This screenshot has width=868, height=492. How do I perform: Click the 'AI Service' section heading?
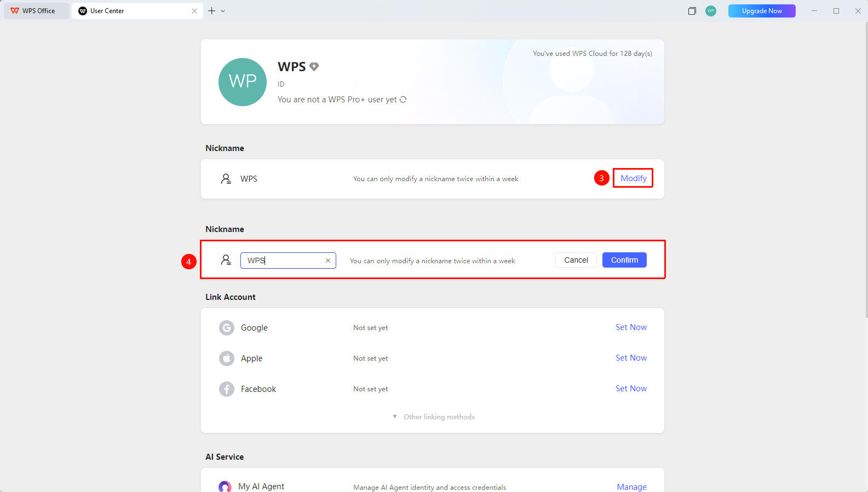tap(225, 457)
